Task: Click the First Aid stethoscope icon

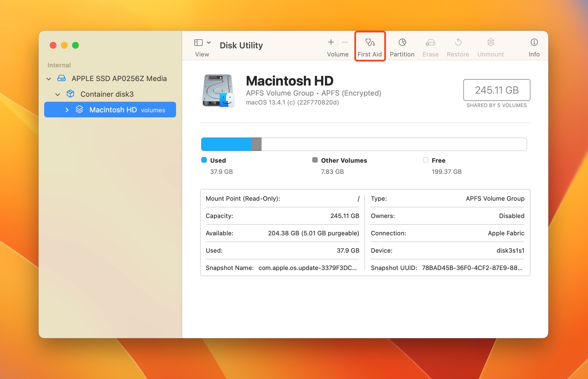Action: coord(370,42)
